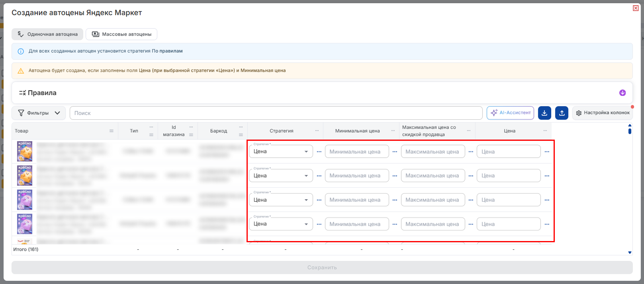The height and width of the screenshot is (284, 644).
Task: Switch to the Одиночная автоцена tab
Action: pos(47,34)
